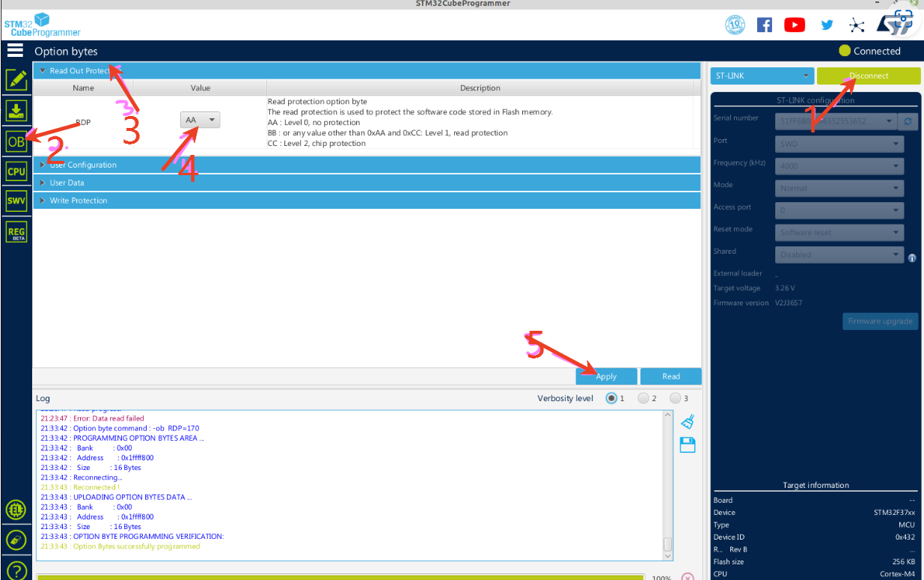Click the 0x432 device ID value
924x580 pixels.
click(x=905, y=537)
